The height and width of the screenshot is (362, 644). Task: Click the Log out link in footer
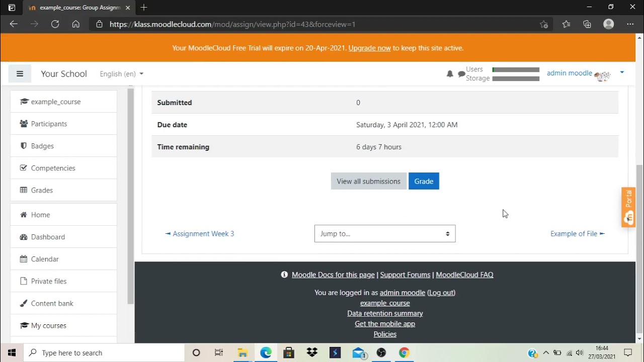coord(441,293)
